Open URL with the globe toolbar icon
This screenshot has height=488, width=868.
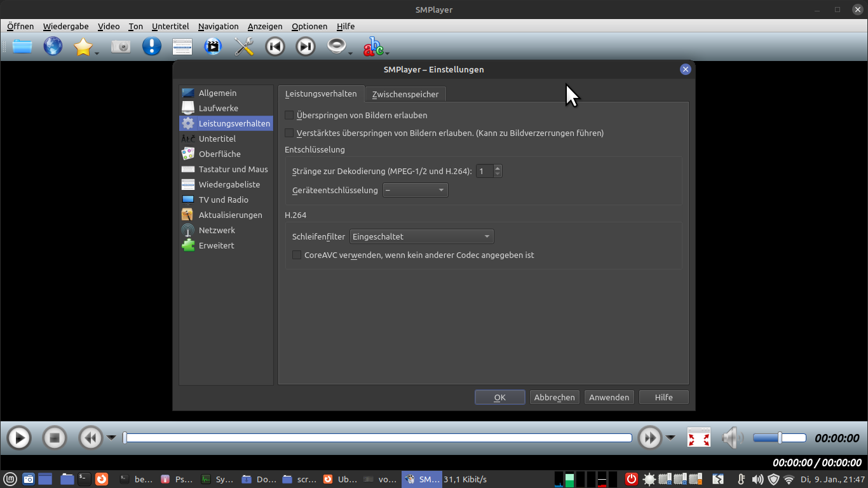tap(53, 46)
